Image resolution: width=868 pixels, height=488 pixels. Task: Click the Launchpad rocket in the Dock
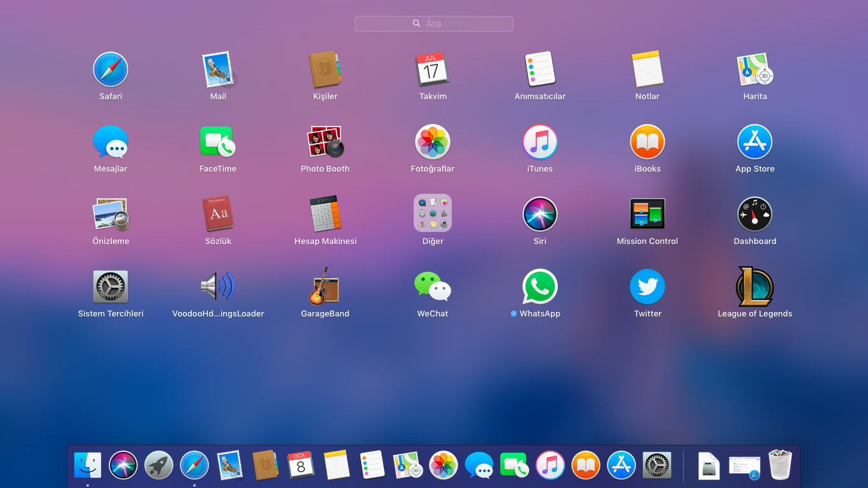click(x=159, y=466)
